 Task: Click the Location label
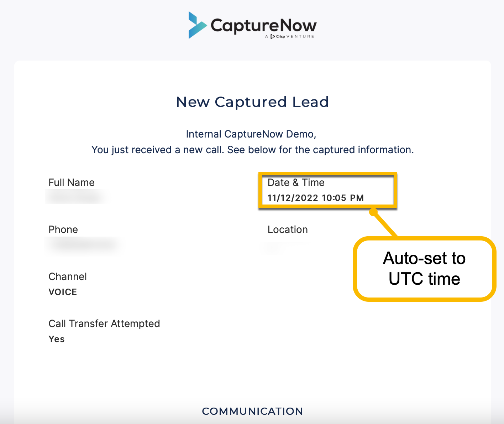tap(288, 229)
